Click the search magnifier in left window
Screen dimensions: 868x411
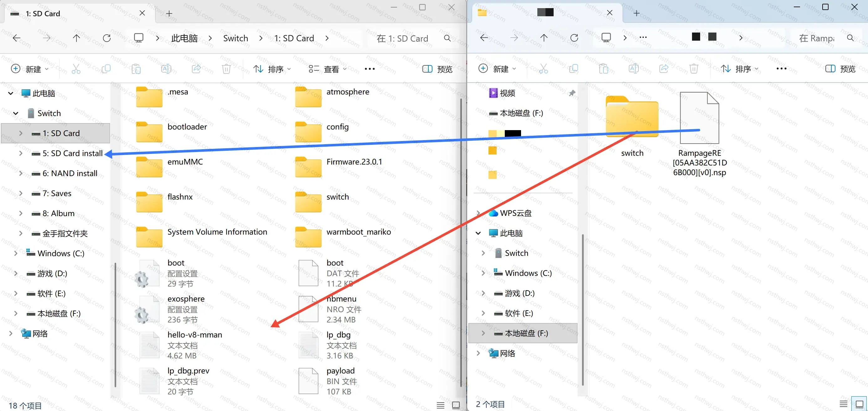point(447,38)
